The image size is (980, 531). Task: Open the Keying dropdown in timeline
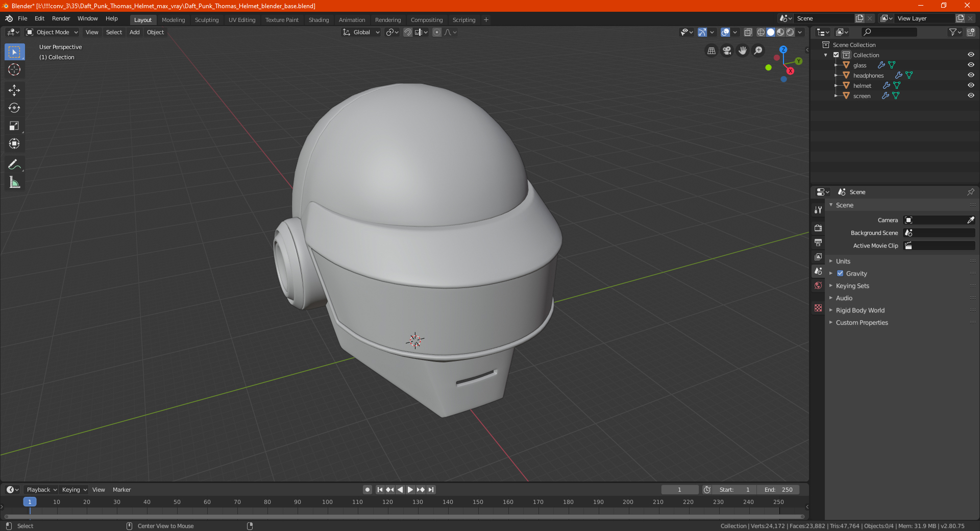pyautogui.click(x=75, y=490)
